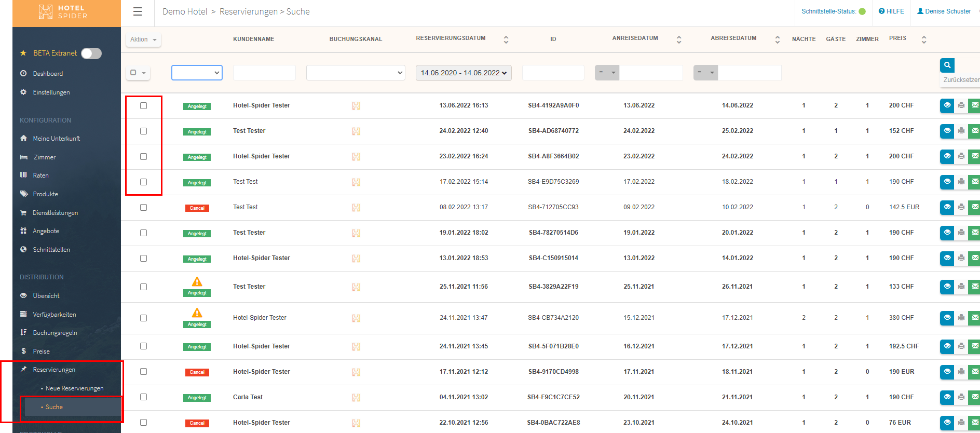This screenshot has height=433, width=980.
Task: Open the Denise Schuster user menu
Action: pyautogui.click(x=944, y=11)
